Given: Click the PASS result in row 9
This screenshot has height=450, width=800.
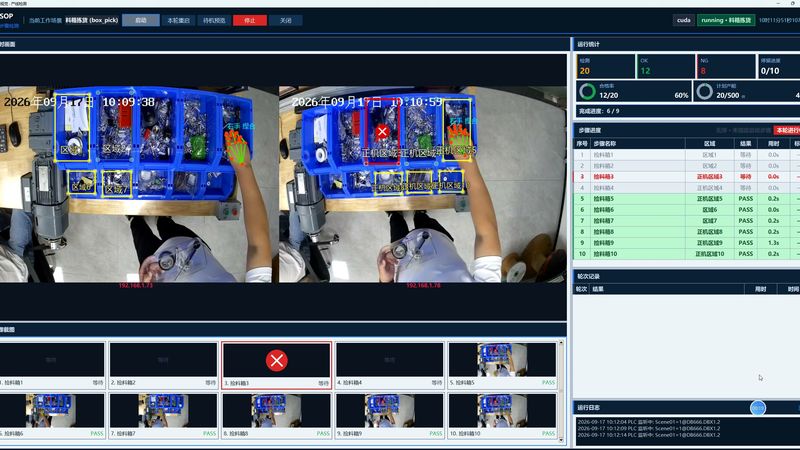Looking at the screenshot, I should pyautogui.click(x=745, y=243).
